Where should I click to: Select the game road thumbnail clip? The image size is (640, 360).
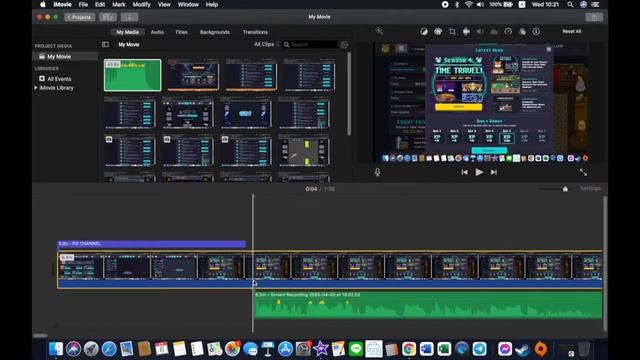[304, 151]
